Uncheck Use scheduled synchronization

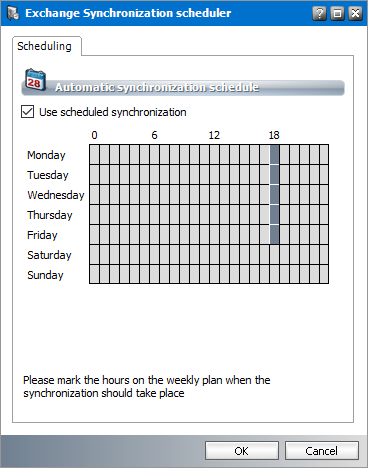27,112
